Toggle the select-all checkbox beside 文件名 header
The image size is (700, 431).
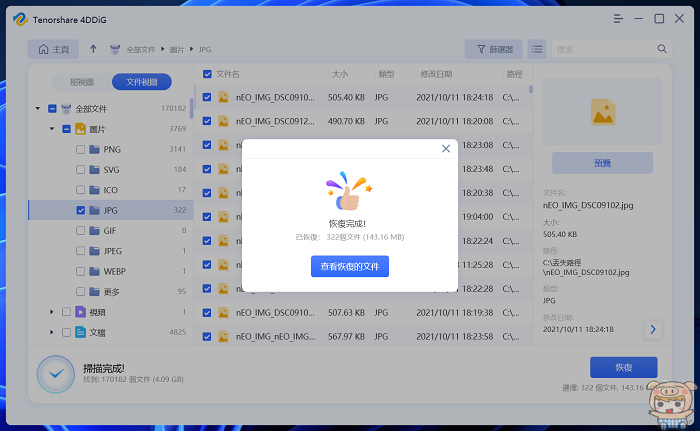207,74
